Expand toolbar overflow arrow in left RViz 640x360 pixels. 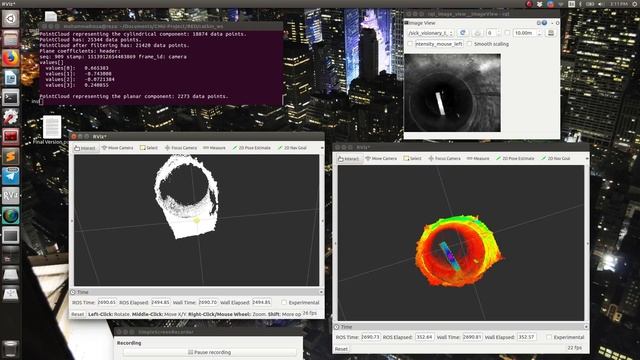[322, 148]
